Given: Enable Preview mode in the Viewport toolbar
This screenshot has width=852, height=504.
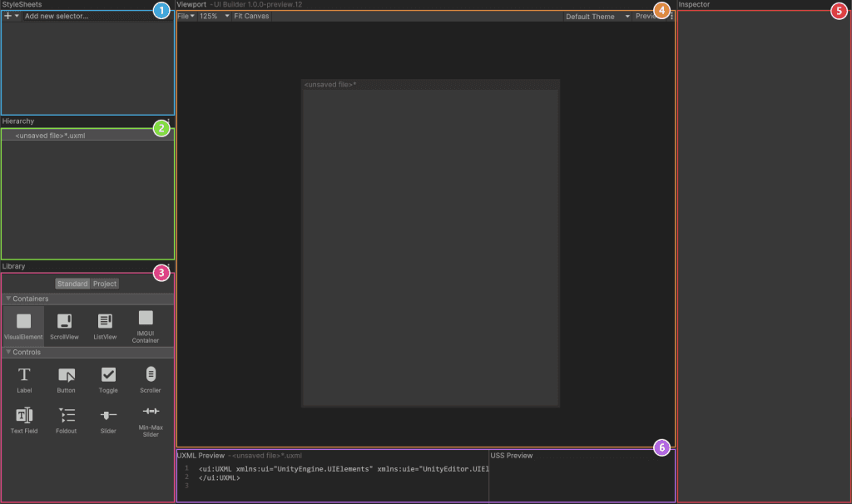Looking at the screenshot, I should pyautogui.click(x=649, y=16).
